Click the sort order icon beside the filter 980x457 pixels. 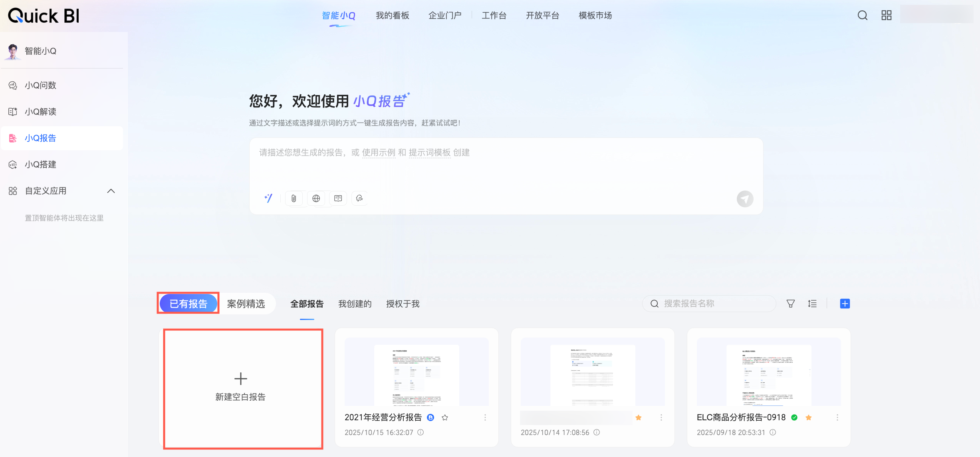point(812,304)
